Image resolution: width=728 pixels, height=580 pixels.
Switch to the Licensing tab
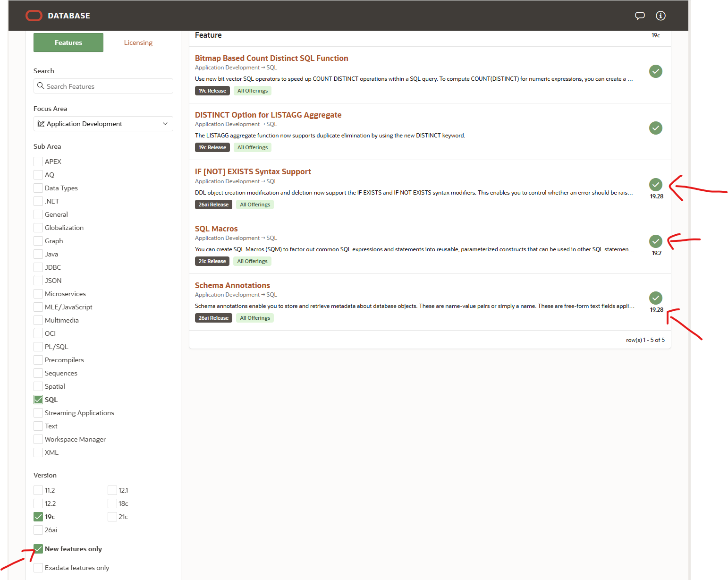click(138, 42)
